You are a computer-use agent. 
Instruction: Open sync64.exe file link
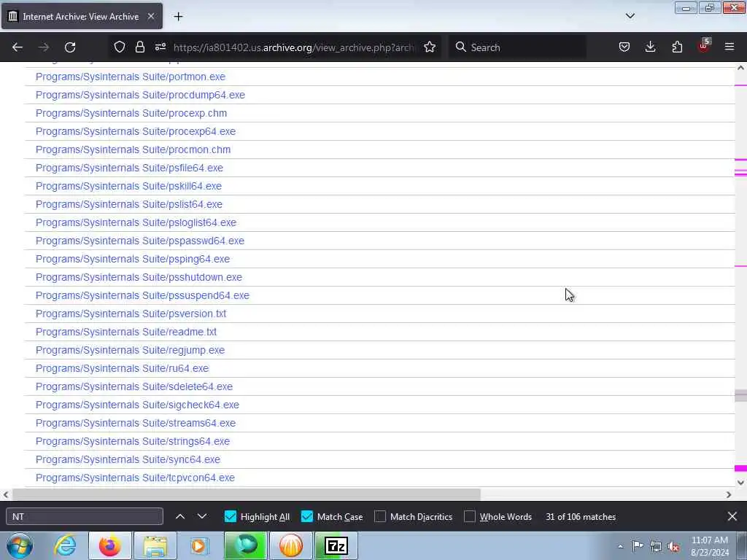[x=128, y=459]
